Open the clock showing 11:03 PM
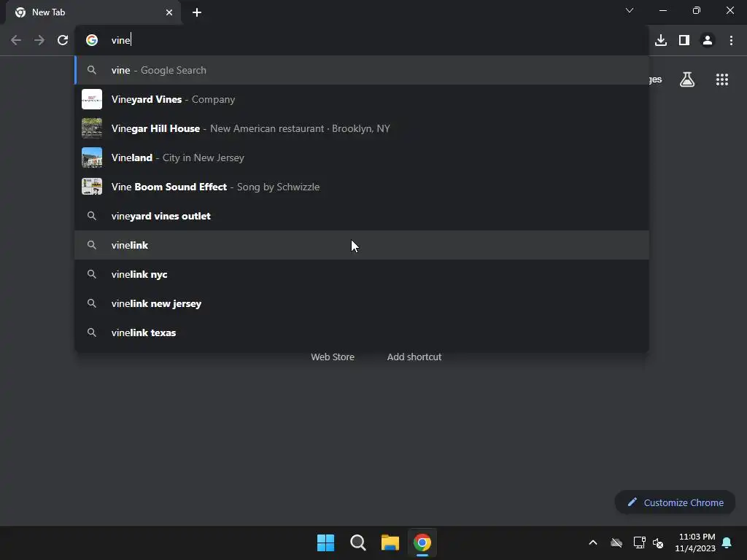The height and width of the screenshot is (560, 747). pyautogui.click(x=695, y=542)
